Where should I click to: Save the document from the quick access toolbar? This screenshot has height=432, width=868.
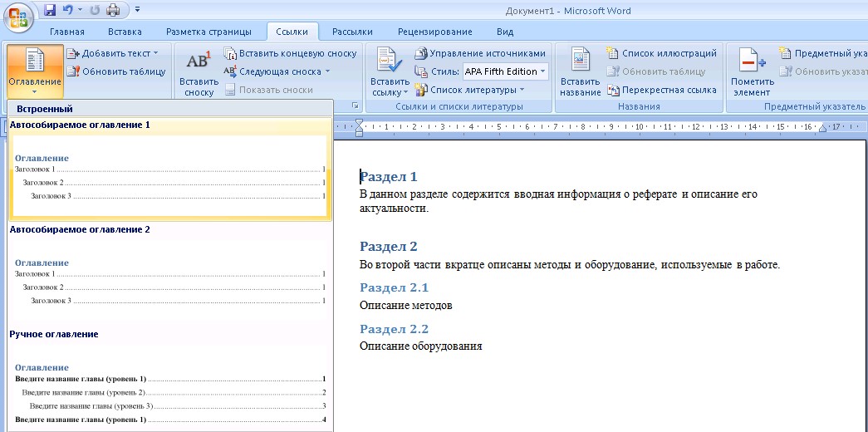click(50, 10)
